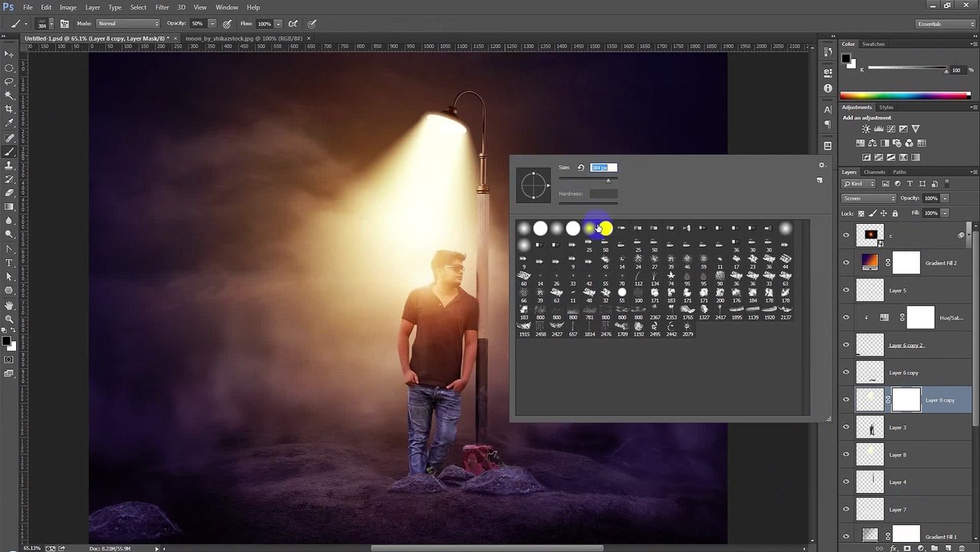The height and width of the screenshot is (552, 980).
Task: Open the Kind filter dropdown
Action: pyautogui.click(x=860, y=184)
